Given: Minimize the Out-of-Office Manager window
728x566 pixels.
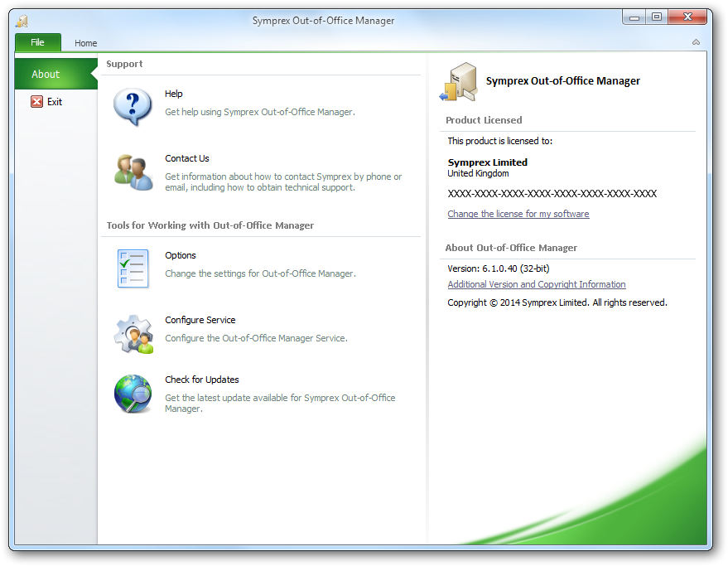Looking at the screenshot, I should tap(634, 17).
